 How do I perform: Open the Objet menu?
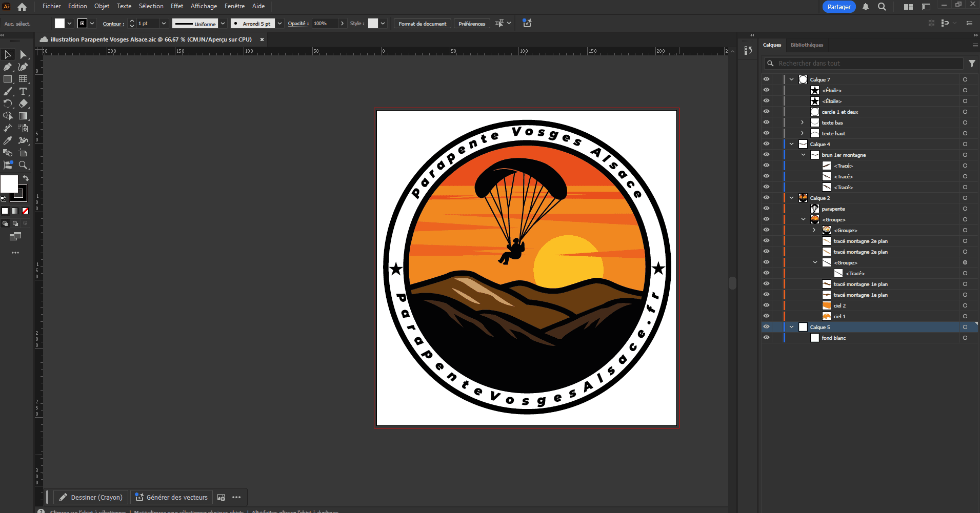click(102, 6)
